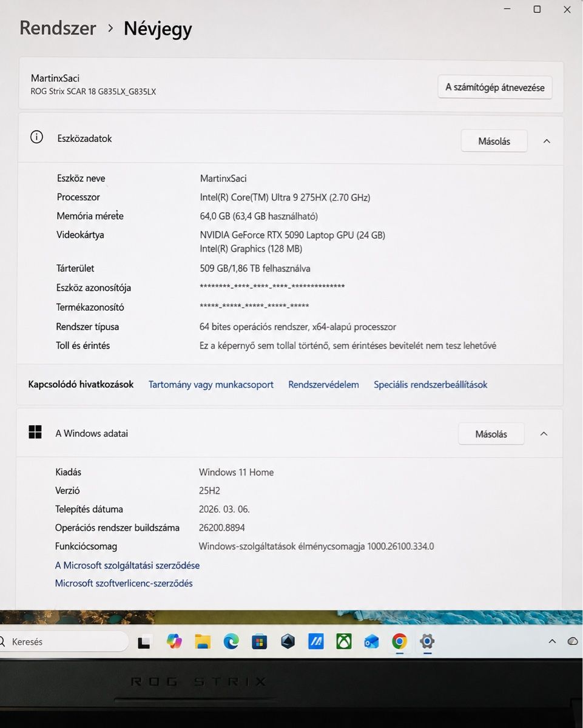Launch the MyASUS app on the taskbar
The width and height of the screenshot is (583, 728).
(x=316, y=641)
